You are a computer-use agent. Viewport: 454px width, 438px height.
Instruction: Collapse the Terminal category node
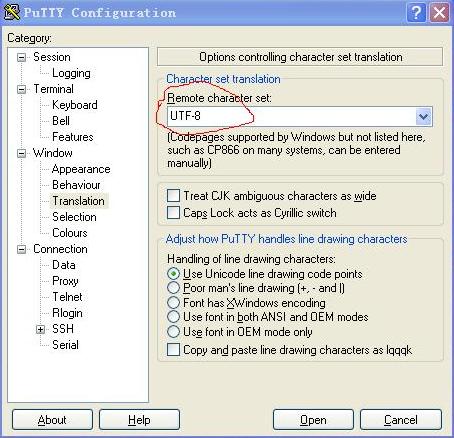click(21, 90)
